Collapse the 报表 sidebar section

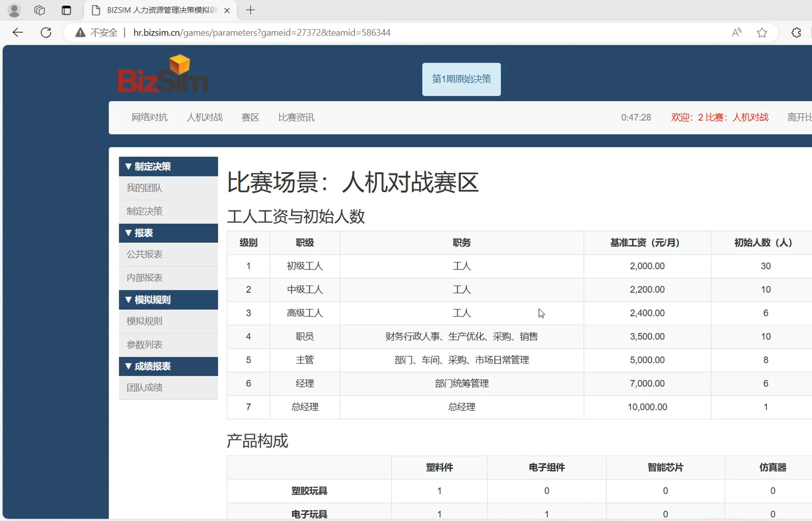pos(168,233)
